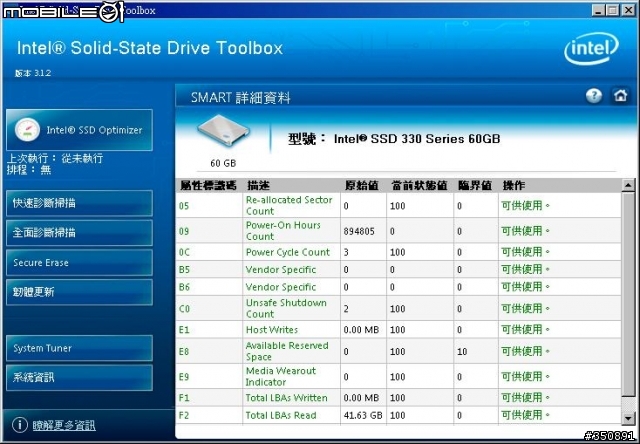The width and height of the screenshot is (640, 444).
Task: Select Unsafe Shutdown Count description
Action: click(x=286, y=309)
